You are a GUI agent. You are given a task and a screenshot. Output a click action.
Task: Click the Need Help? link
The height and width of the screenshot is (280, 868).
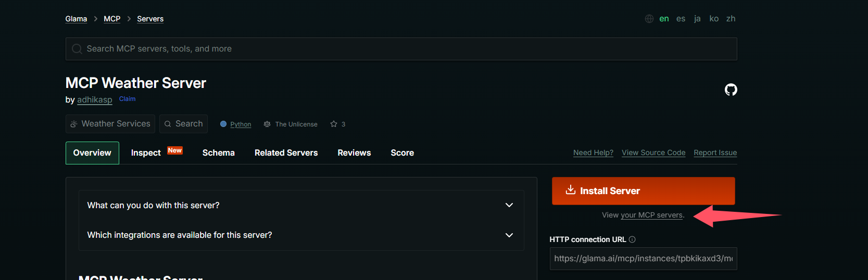coord(593,152)
